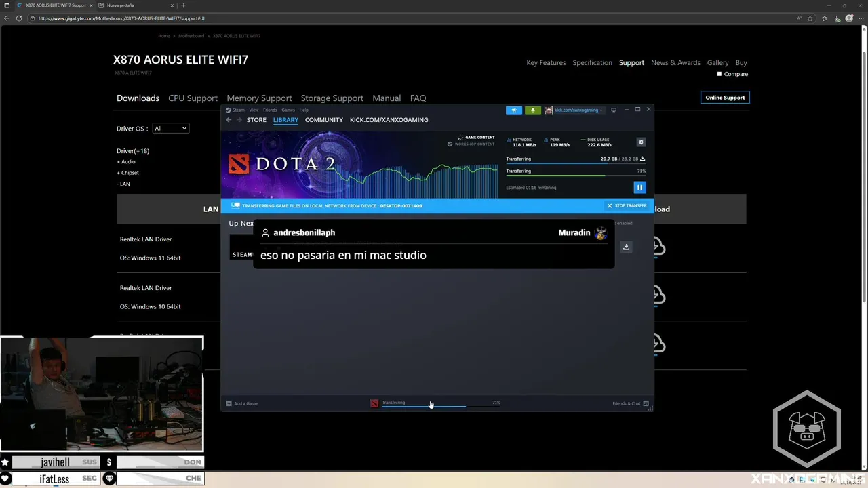
Task: Add page to browser favorites star
Action: (x=810, y=18)
